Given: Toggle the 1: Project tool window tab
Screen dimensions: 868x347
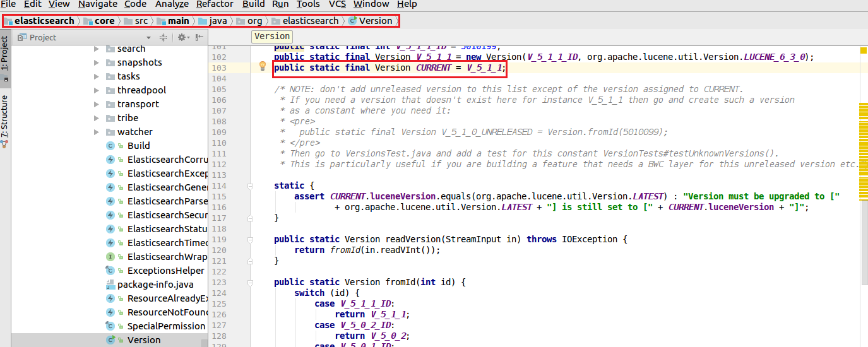Looking at the screenshot, I should (x=5, y=58).
